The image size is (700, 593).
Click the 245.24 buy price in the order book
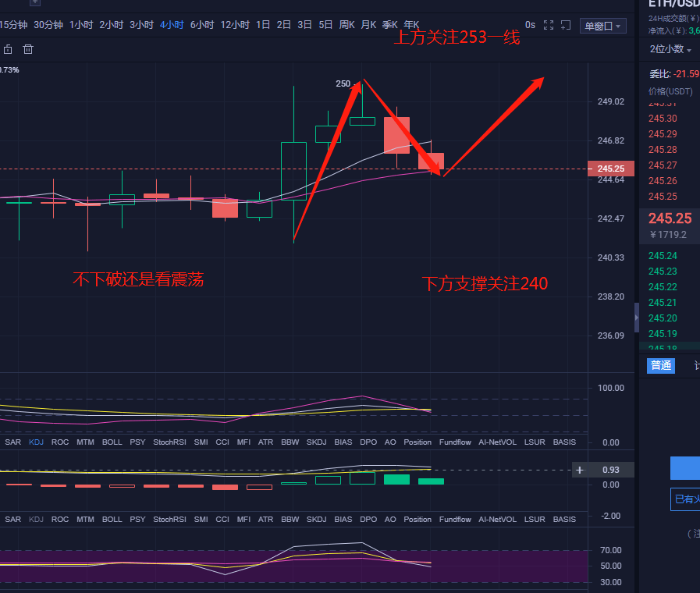pyautogui.click(x=663, y=256)
